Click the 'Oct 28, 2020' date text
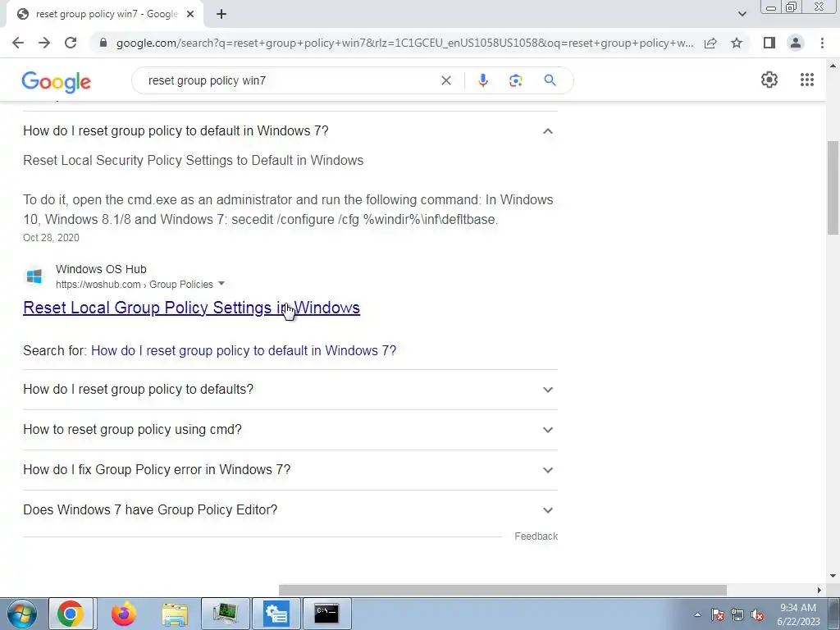 click(51, 237)
